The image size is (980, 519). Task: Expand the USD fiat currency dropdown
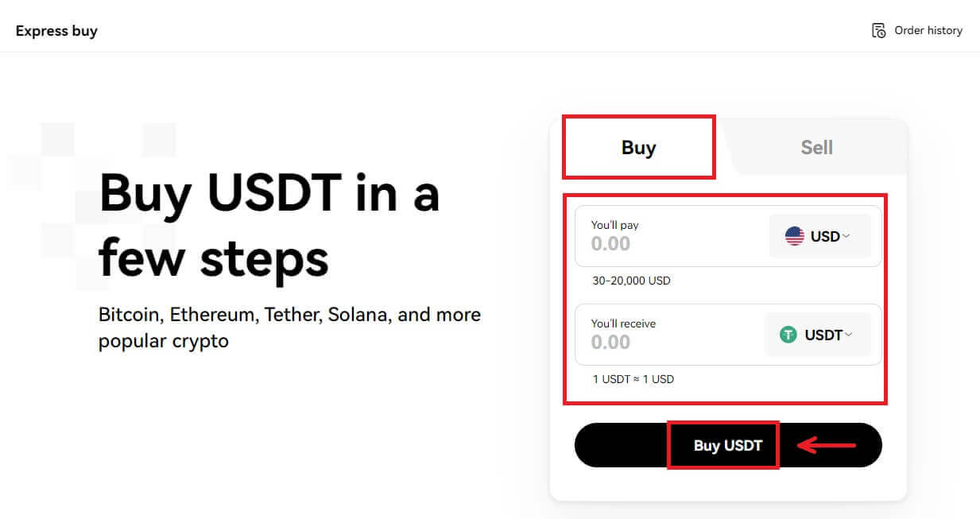[847, 235]
